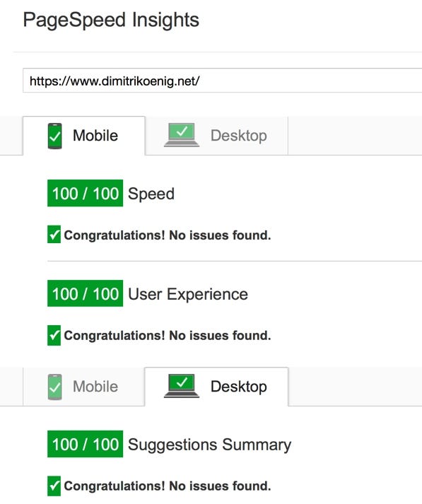Screen dimensions: 422x504
Task: Click the laptop icon in upper Desktop tab
Action: coord(182,135)
